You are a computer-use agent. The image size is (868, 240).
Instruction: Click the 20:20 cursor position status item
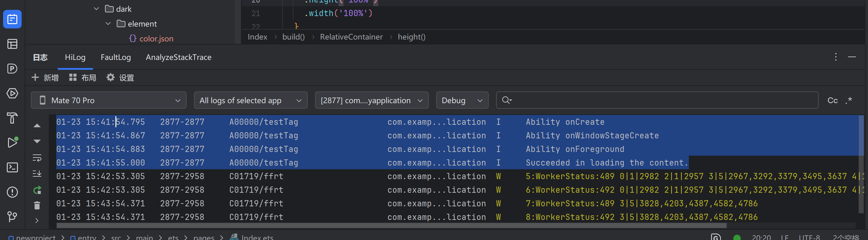[x=761, y=237]
